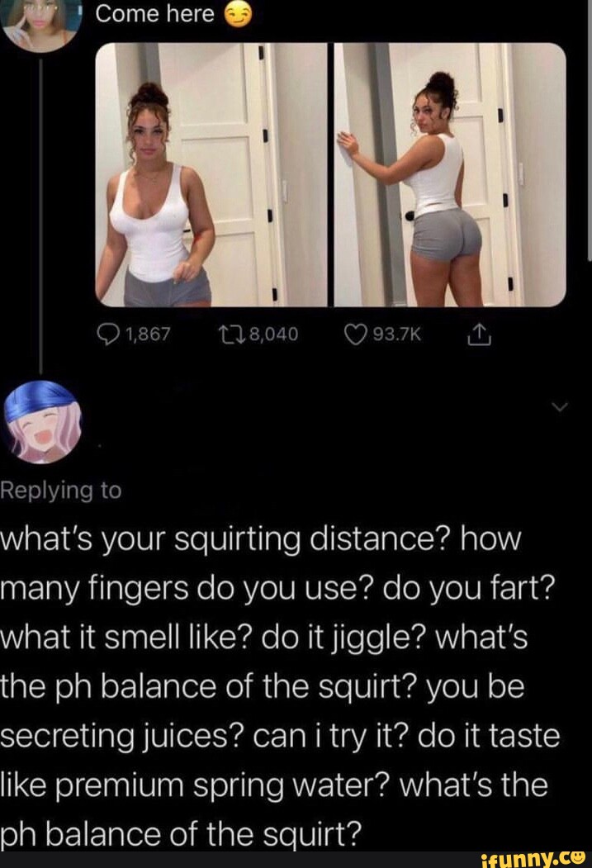Click the Replying to label
The image size is (592, 868).
(61, 491)
